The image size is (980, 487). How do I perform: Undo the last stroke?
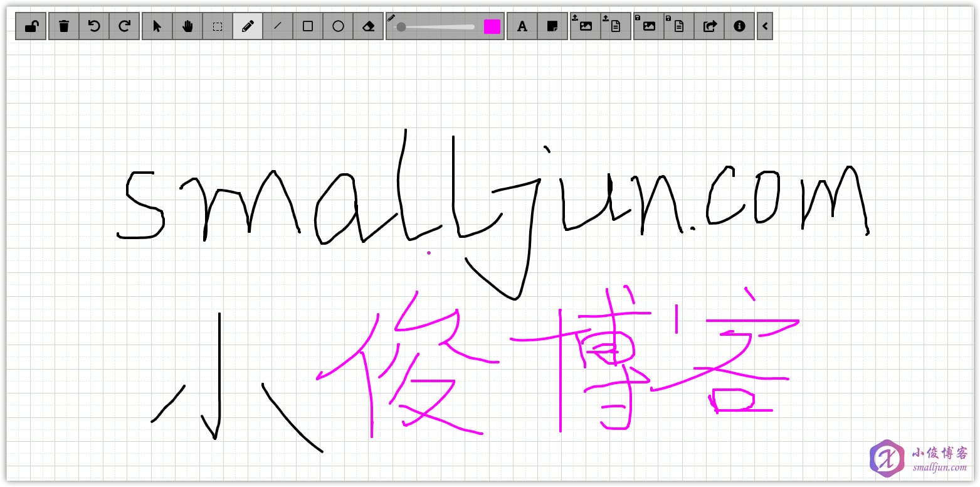click(94, 26)
